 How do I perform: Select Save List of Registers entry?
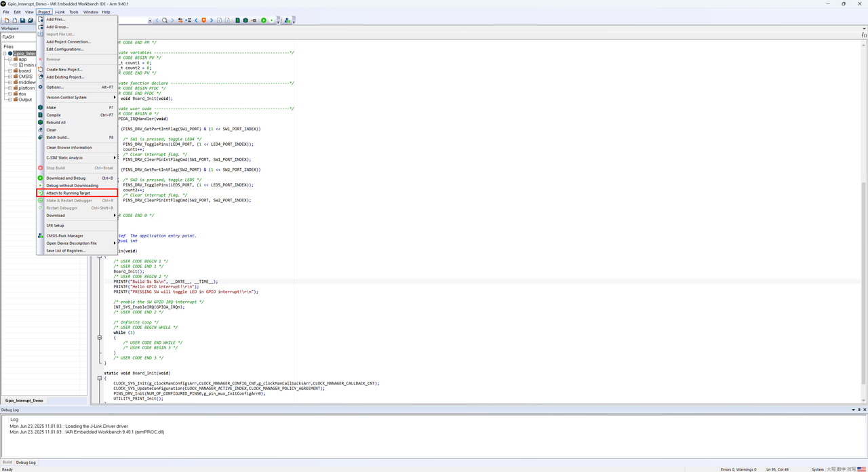[x=77, y=250]
